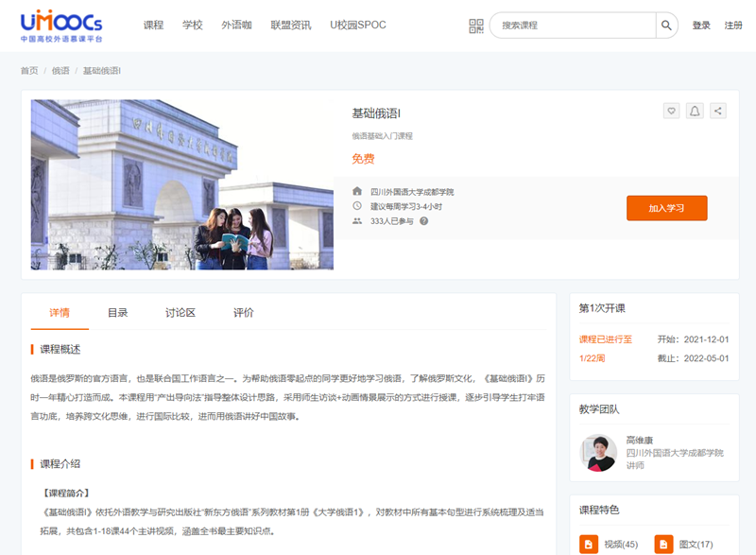The width and height of the screenshot is (756, 555).
Task: Switch to the 目录 tab
Action: [117, 313]
